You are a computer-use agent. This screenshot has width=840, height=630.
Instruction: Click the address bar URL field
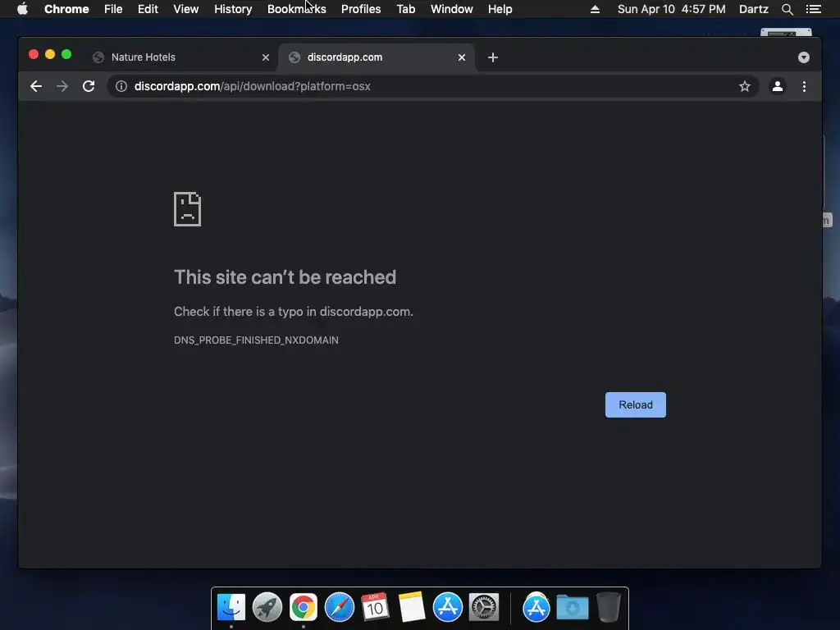pos(433,86)
